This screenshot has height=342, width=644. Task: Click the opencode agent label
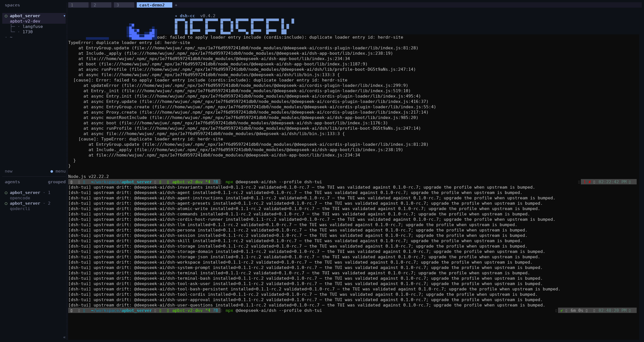pos(20,198)
